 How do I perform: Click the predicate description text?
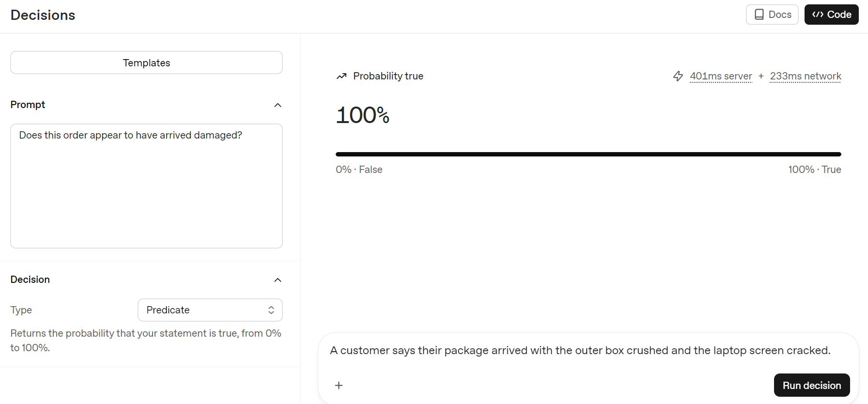point(146,341)
